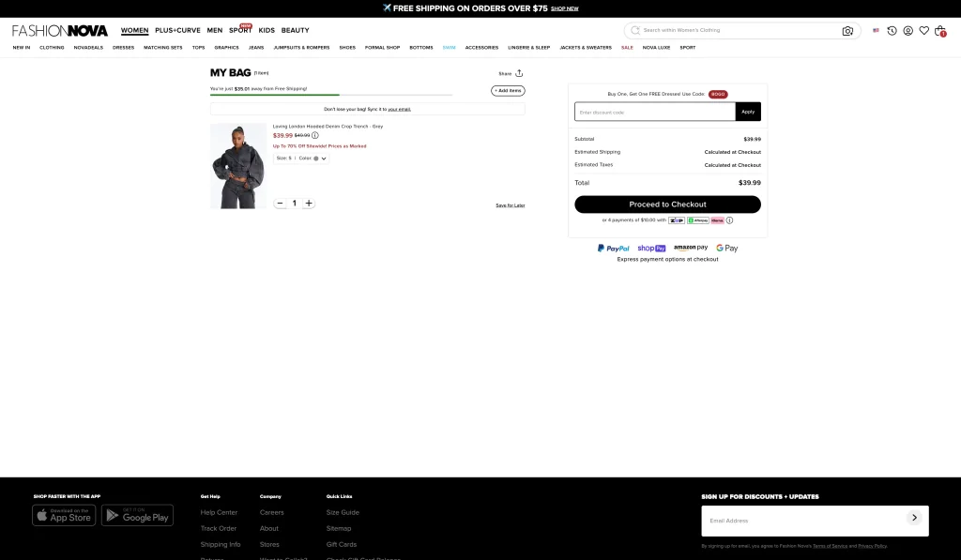Viewport: 961px width, 560px height.
Task: Apply the entered discount code
Action: 748,112
